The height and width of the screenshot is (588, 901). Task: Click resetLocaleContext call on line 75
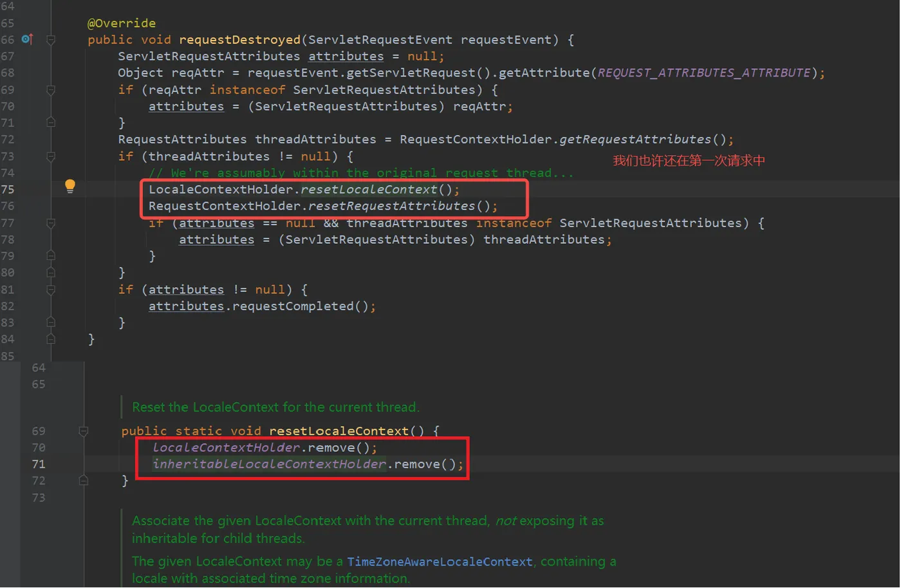point(369,190)
